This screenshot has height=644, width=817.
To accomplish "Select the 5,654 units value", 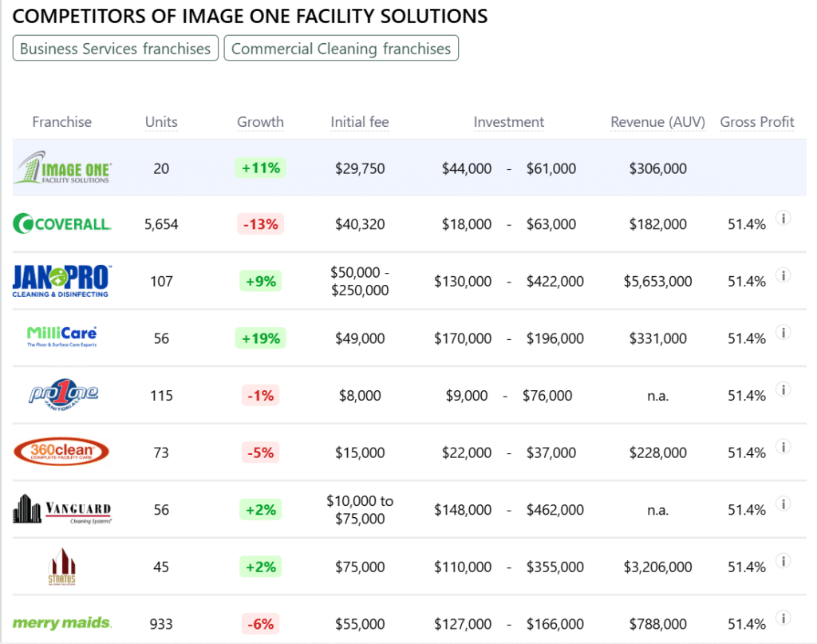I will (x=161, y=224).
